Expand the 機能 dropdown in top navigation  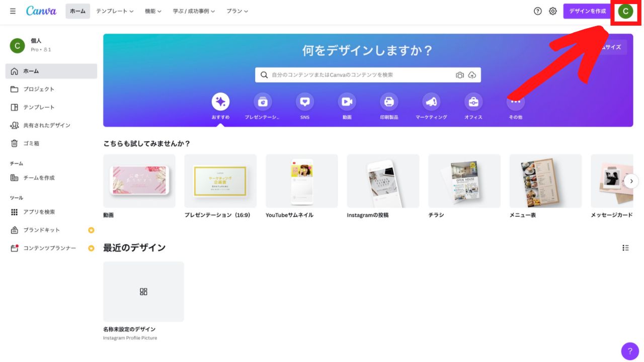pyautogui.click(x=153, y=11)
